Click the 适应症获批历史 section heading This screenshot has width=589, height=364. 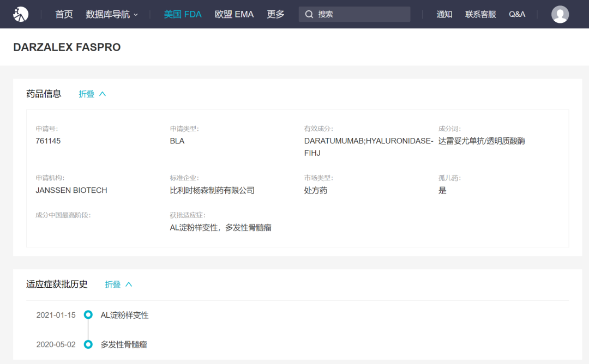point(57,284)
